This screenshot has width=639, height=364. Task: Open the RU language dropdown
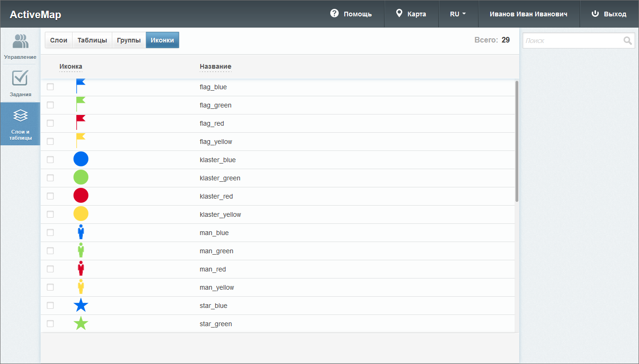click(x=458, y=14)
